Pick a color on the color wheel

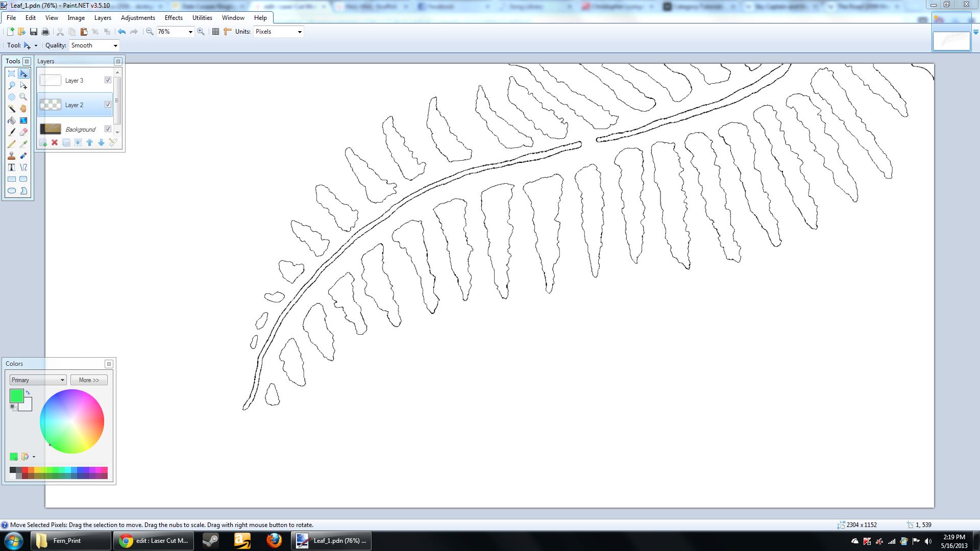(72, 421)
